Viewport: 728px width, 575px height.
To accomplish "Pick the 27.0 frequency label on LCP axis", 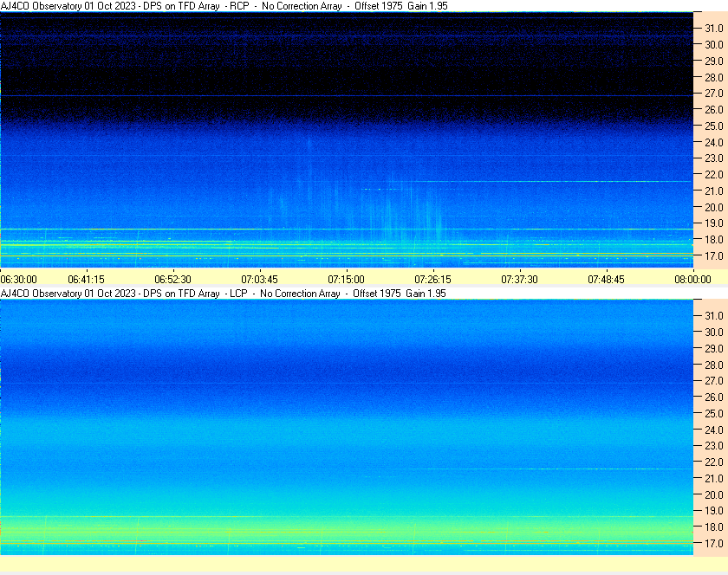I will click(x=714, y=380).
